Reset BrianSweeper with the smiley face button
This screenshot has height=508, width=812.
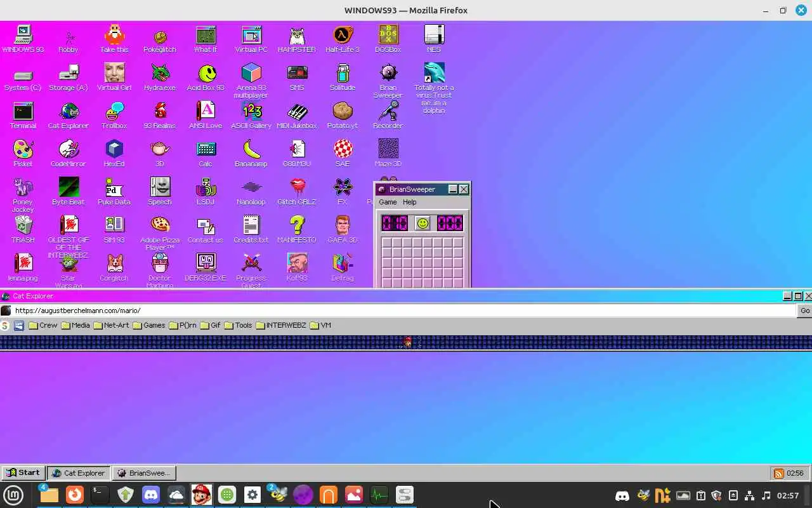[x=422, y=223]
